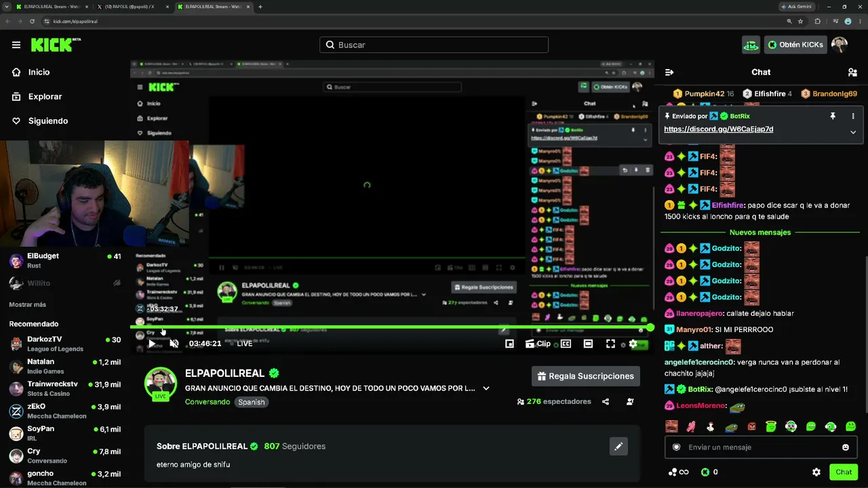
Task: Focus the Buscar search field
Action: tap(434, 45)
